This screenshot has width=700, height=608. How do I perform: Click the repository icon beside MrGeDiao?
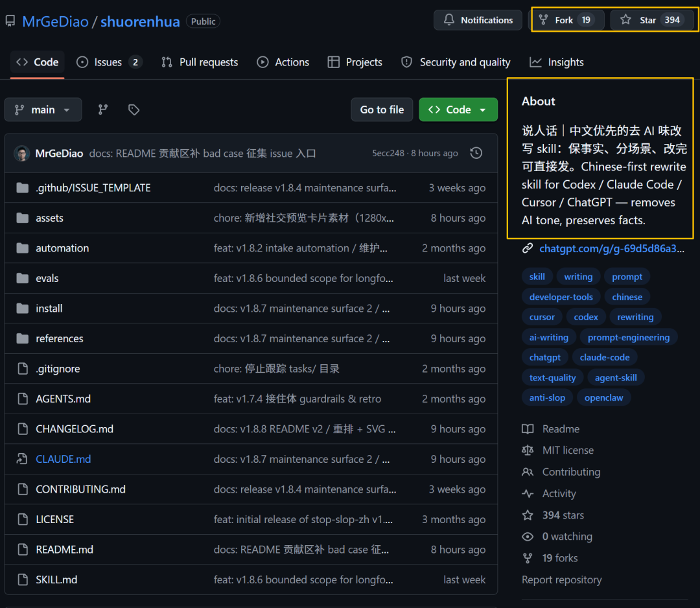click(x=10, y=21)
